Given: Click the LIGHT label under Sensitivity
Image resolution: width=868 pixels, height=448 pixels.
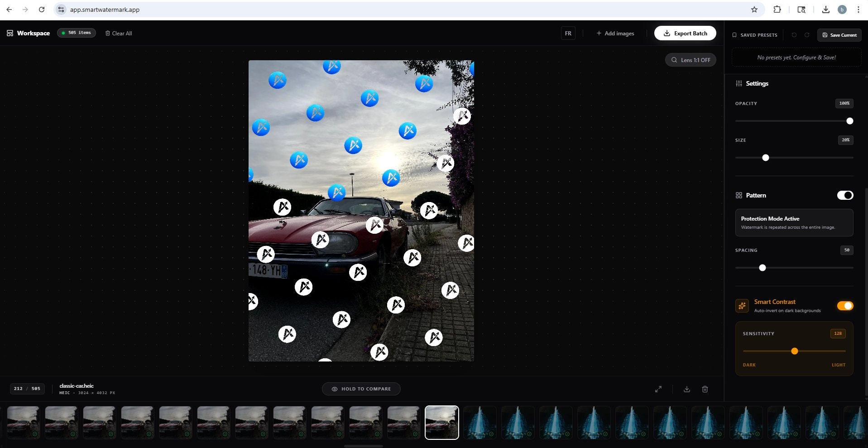Looking at the screenshot, I should pos(839,365).
